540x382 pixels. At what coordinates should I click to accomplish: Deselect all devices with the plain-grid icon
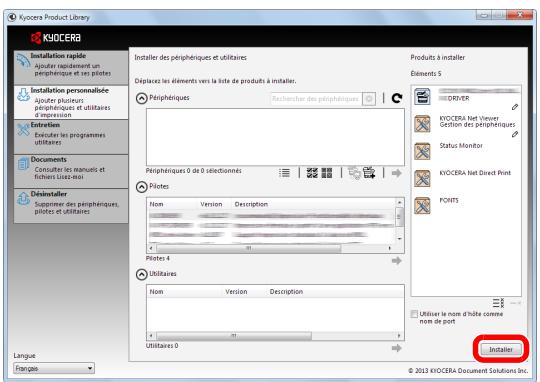click(x=326, y=173)
